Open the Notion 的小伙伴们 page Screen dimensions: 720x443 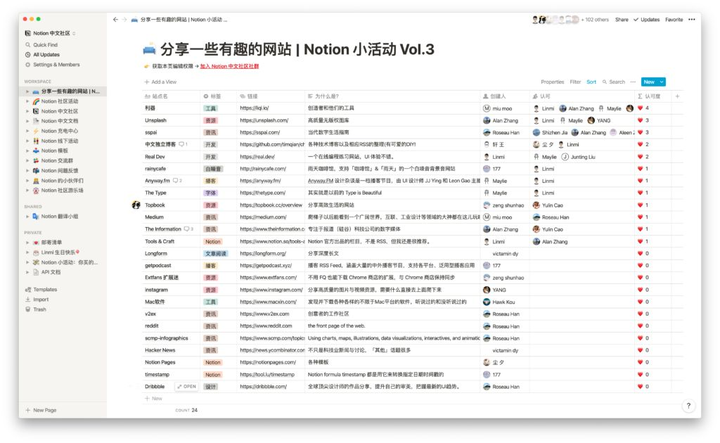click(62, 181)
